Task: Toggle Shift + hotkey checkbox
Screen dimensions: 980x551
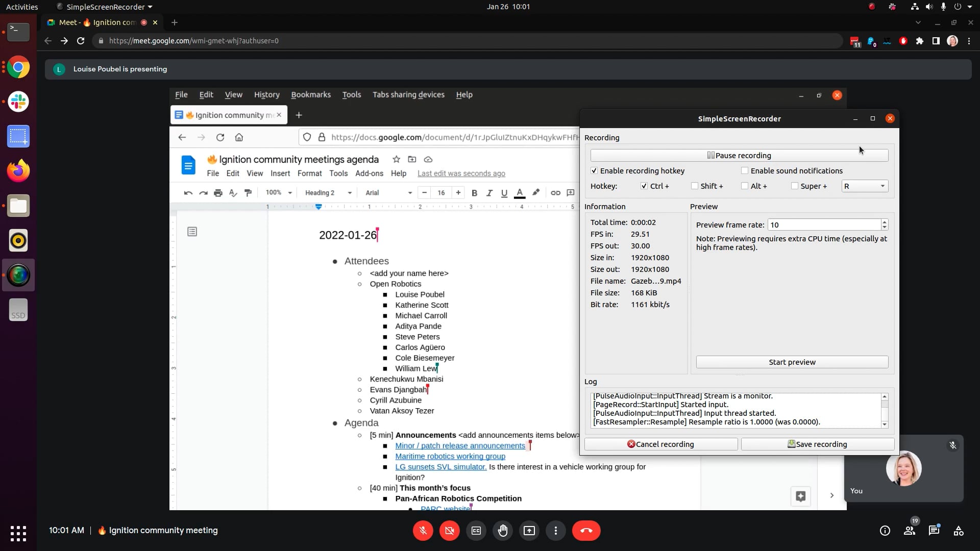Action: pos(695,186)
